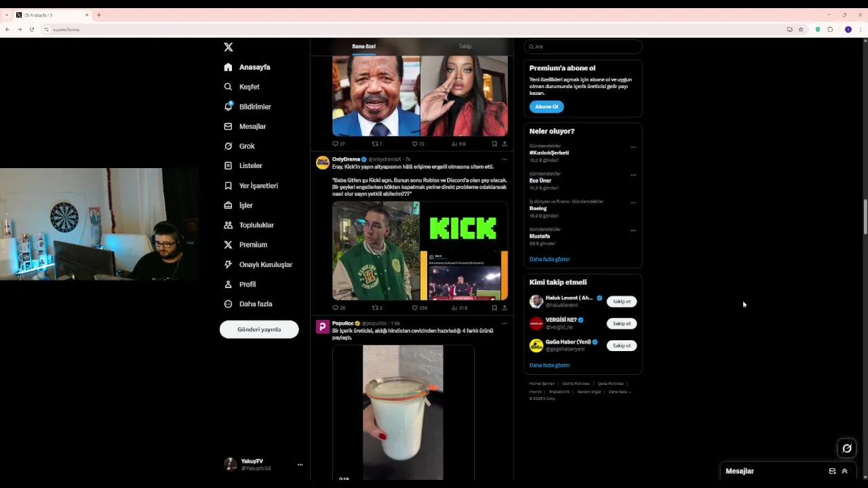Screen dimensions: 868x488
Task: Open Anasayfa home page
Action: (248, 67)
